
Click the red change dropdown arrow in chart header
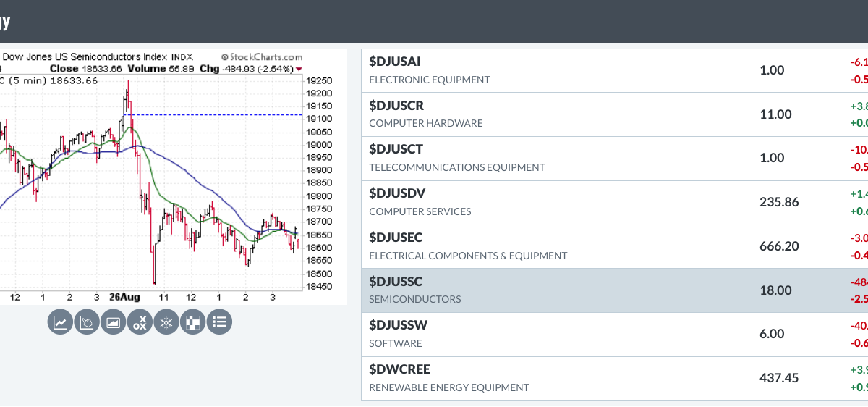point(300,70)
